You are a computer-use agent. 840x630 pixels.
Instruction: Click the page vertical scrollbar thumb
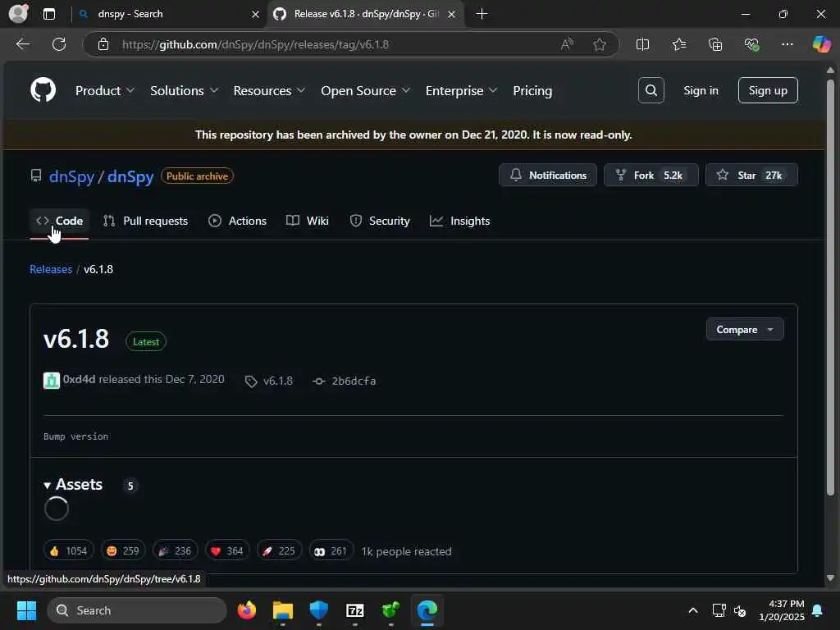(830, 288)
